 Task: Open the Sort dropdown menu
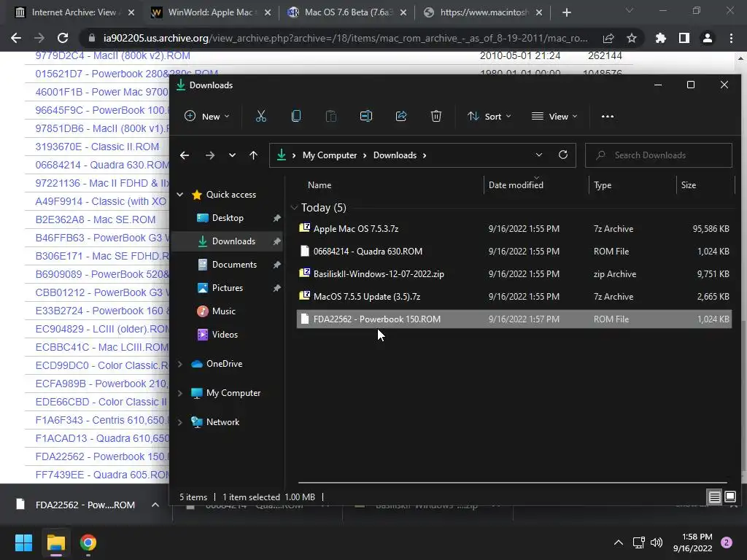[489, 116]
